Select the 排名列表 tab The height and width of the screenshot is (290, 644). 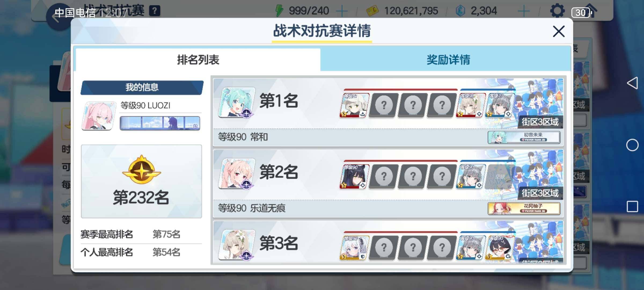198,60
